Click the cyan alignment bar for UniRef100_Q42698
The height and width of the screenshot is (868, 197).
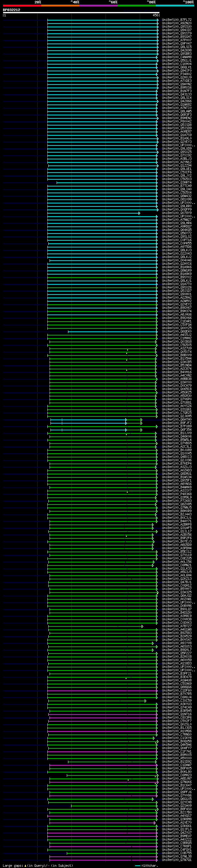[x=103, y=50]
